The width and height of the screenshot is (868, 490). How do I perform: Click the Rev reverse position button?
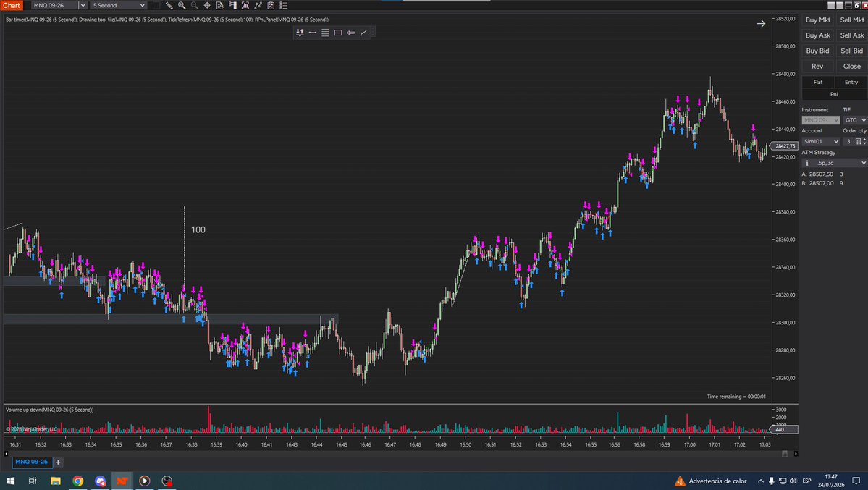pyautogui.click(x=817, y=67)
